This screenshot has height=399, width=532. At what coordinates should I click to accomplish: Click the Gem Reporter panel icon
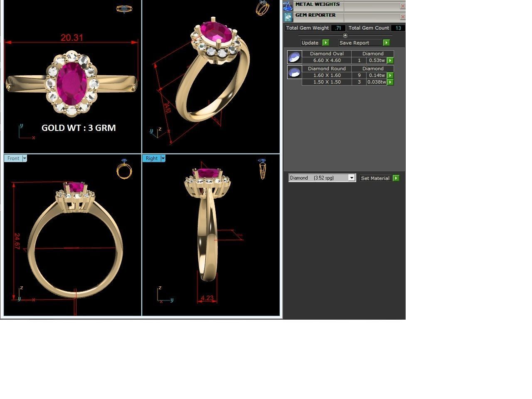point(288,17)
